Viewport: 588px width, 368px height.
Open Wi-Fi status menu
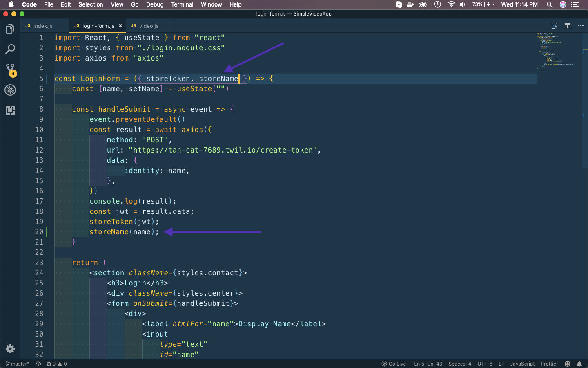pos(451,4)
